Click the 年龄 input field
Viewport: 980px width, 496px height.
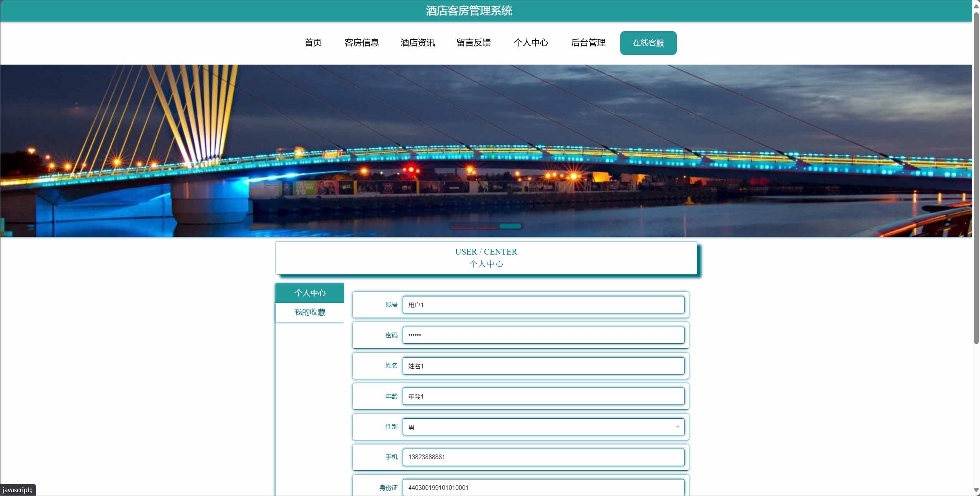click(x=543, y=396)
